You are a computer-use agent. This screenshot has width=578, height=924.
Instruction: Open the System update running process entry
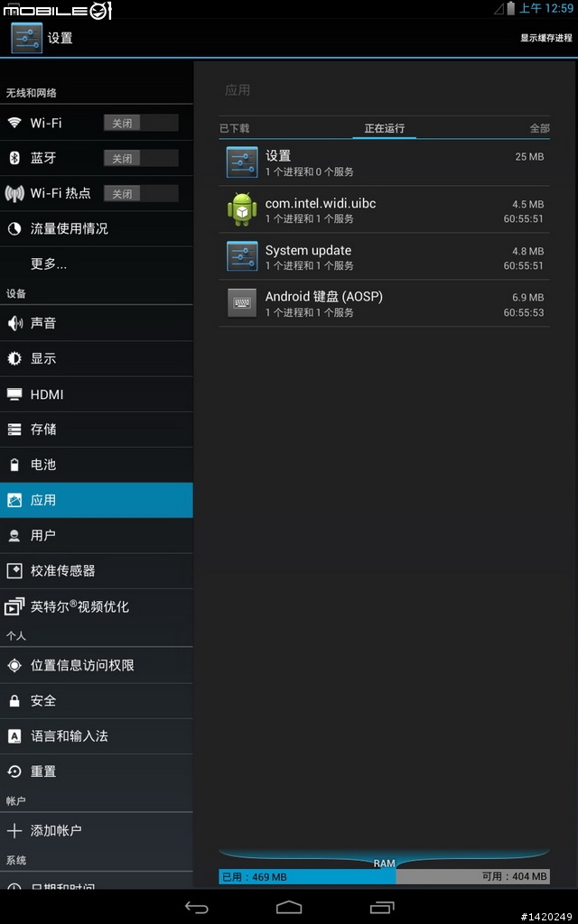point(385,257)
